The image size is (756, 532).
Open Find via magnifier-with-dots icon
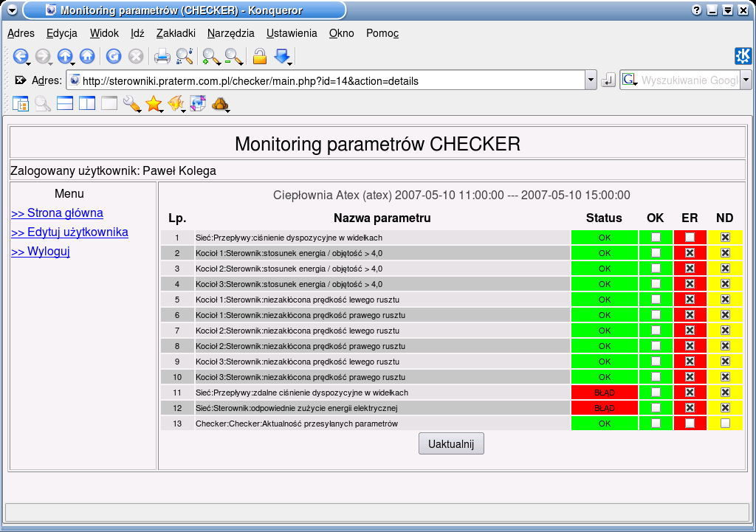pyautogui.click(x=185, y=57)
